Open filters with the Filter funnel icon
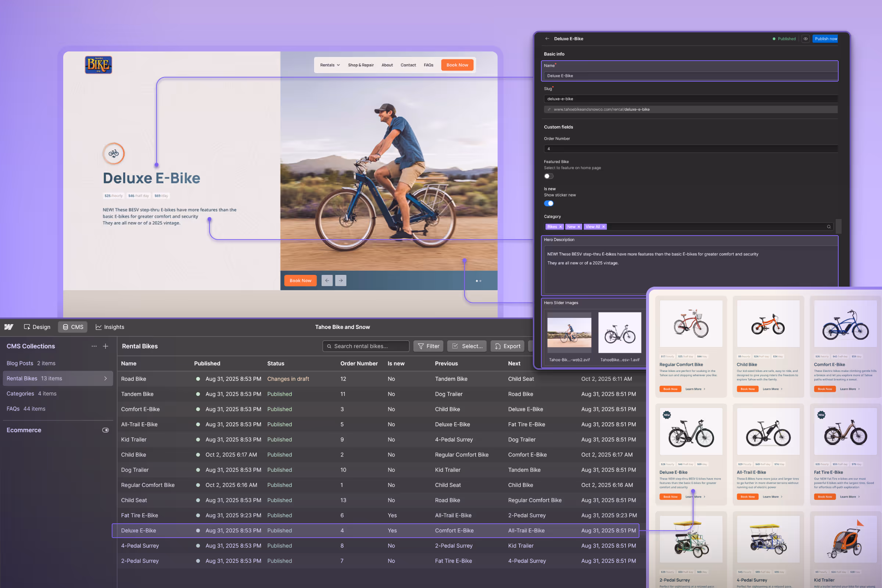Image resolution: width=882 pixels, height=588 pixels. [421, 346]
